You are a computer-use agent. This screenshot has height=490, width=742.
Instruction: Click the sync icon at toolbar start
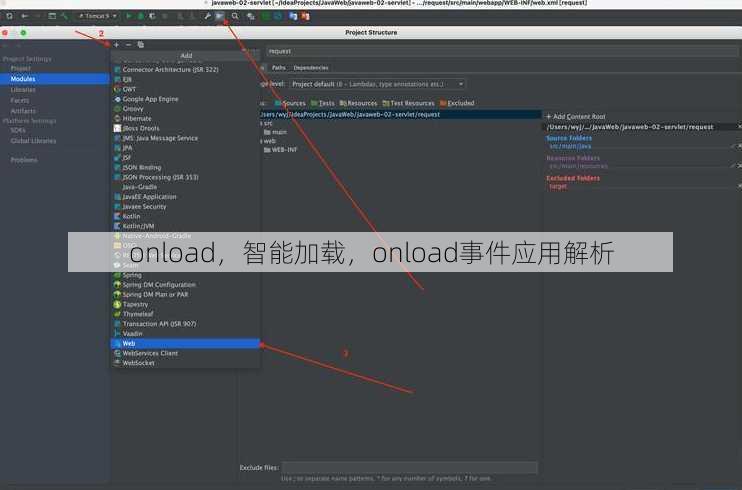click(x=9, y=16)
